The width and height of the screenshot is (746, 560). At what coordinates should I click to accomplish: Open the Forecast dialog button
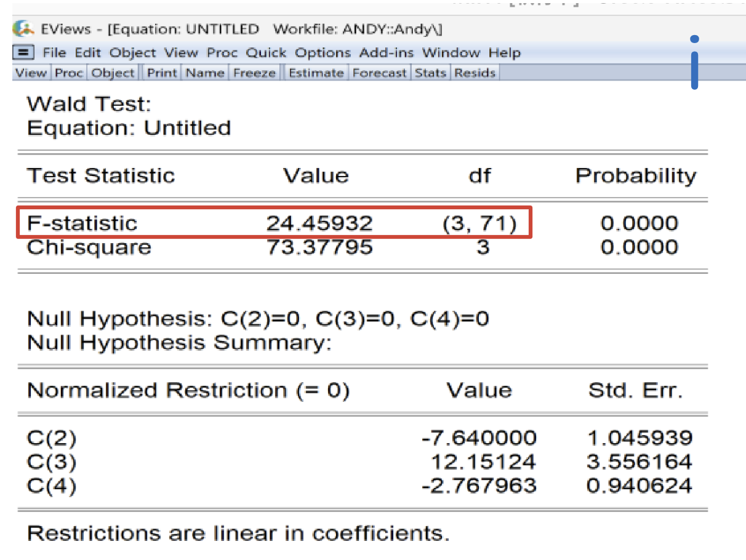(379, 73)
